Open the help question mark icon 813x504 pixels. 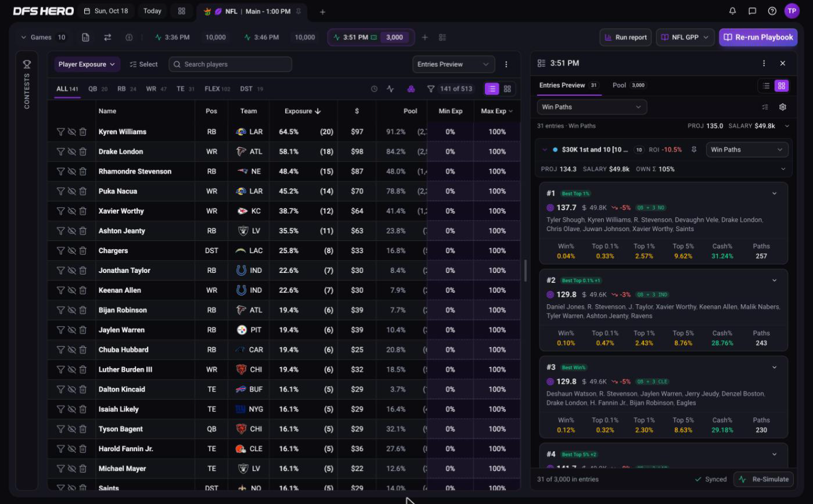772,11
